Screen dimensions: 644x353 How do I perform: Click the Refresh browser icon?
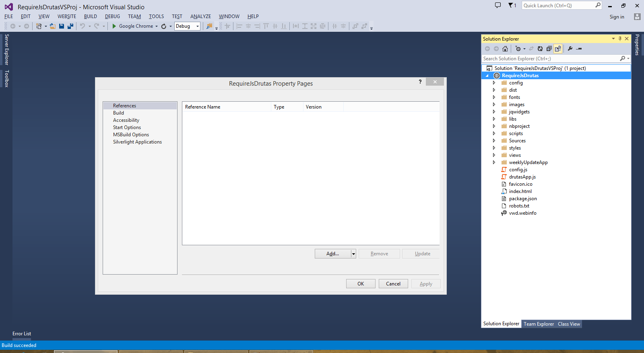tap(164, 26)
